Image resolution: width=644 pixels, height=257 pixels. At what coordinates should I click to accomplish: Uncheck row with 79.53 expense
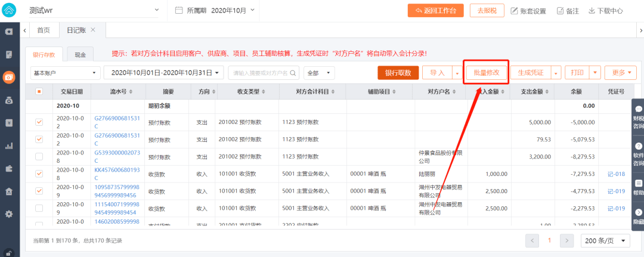[39, 139]
